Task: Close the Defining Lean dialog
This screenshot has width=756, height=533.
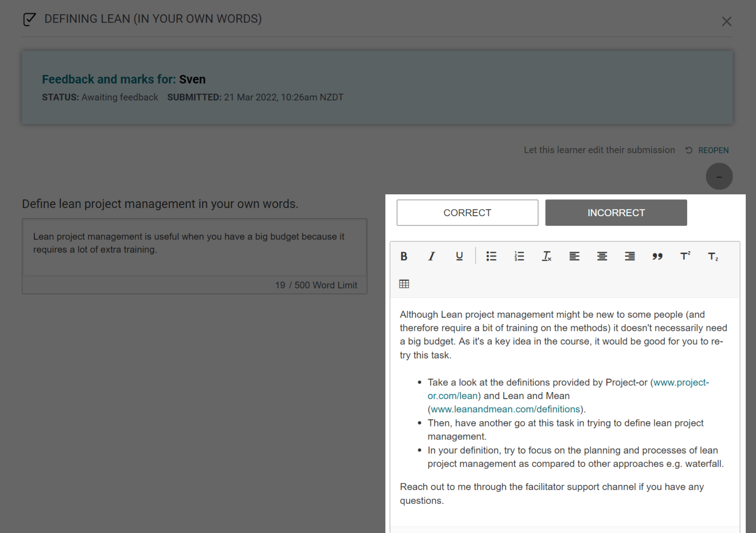Action: (x=726, y=21)
